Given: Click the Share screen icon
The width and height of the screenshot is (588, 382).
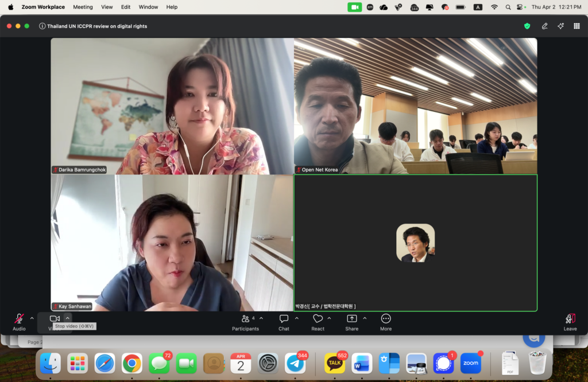Looking at the screenshot, I should tap(351, 319).
